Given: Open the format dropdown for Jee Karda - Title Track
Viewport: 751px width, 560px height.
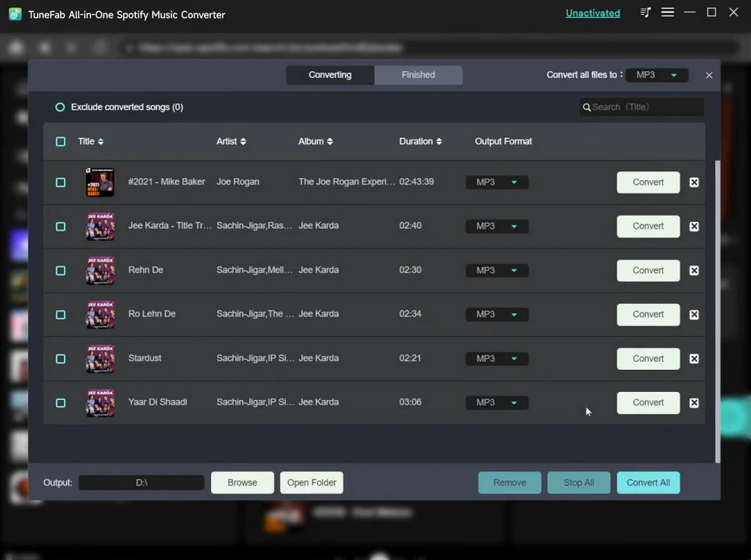Looking at the screenshot, I should [x=496, y=227].
